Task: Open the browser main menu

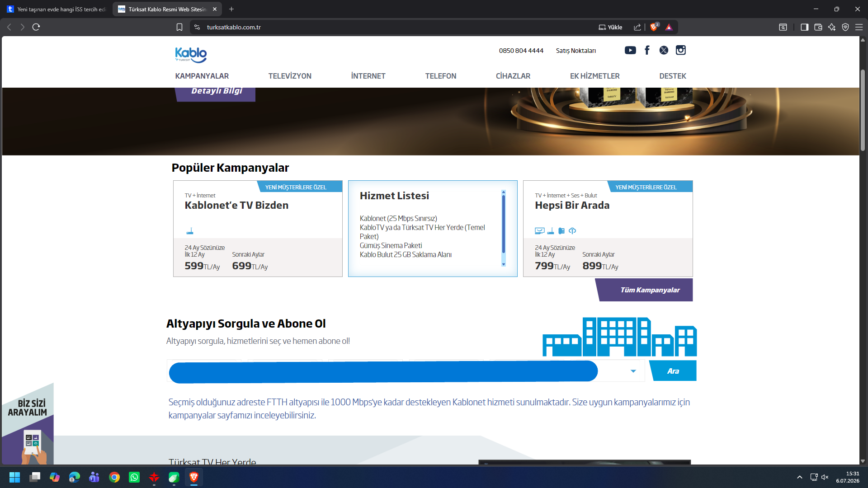Action: point(859,27)
